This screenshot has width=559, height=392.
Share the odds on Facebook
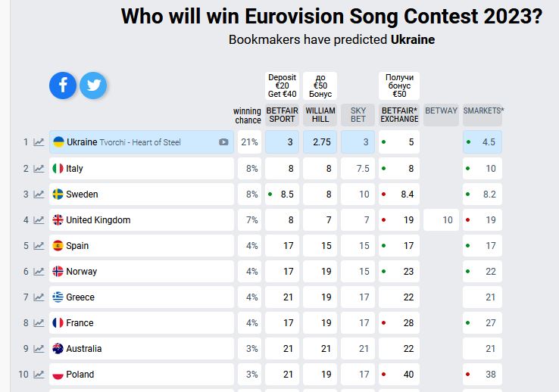point(64,86)
